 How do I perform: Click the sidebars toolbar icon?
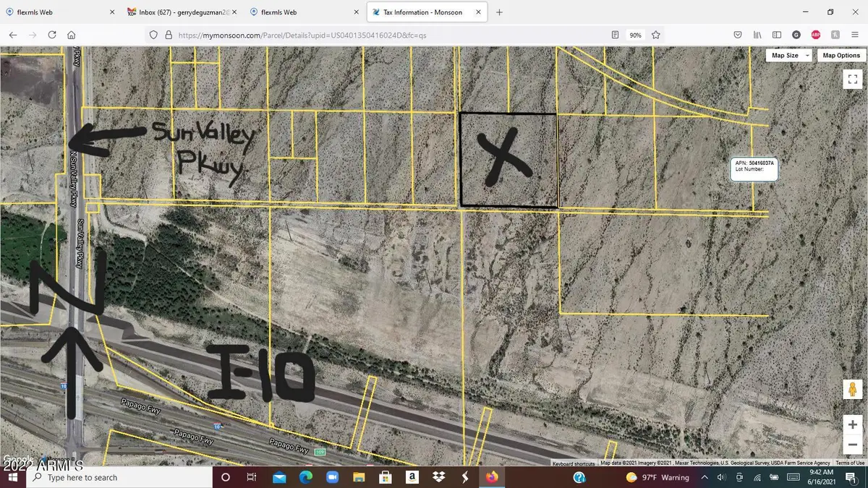776,35
